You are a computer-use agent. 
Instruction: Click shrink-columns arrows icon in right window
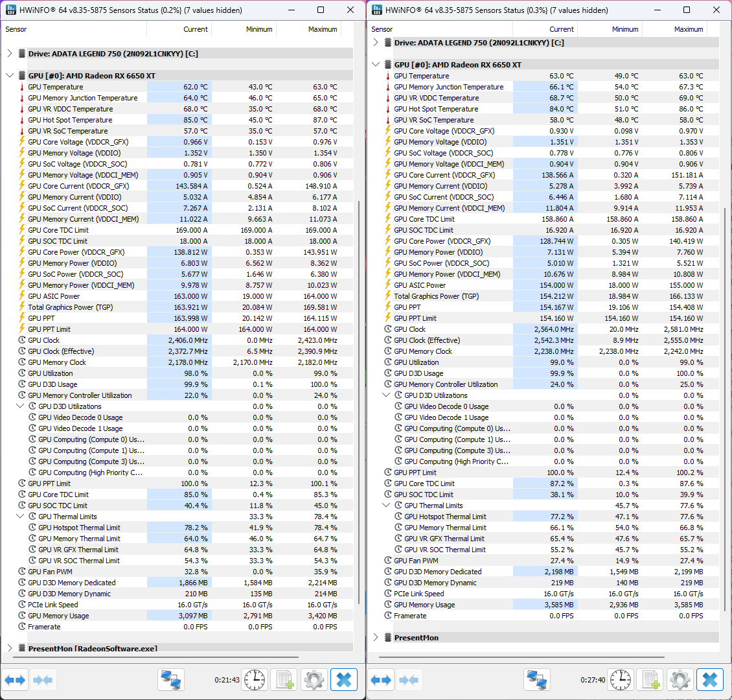tap(409, 680)
